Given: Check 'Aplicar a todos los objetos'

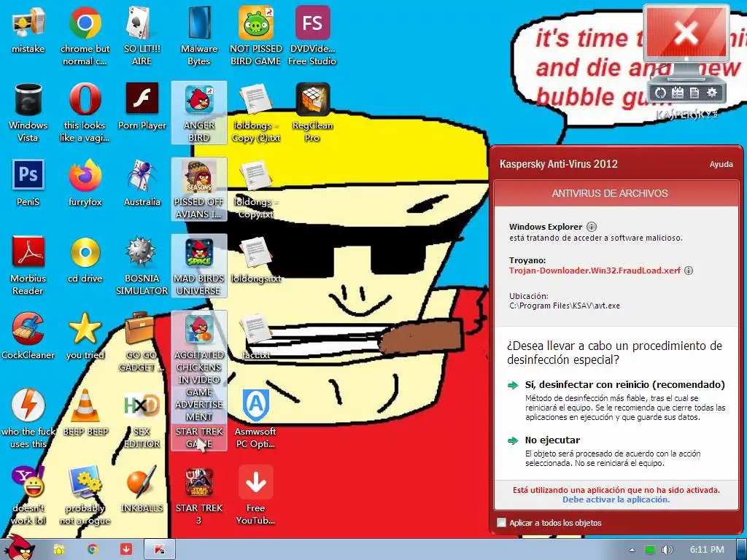Looking at the screenshot, I should coord(502,522).
